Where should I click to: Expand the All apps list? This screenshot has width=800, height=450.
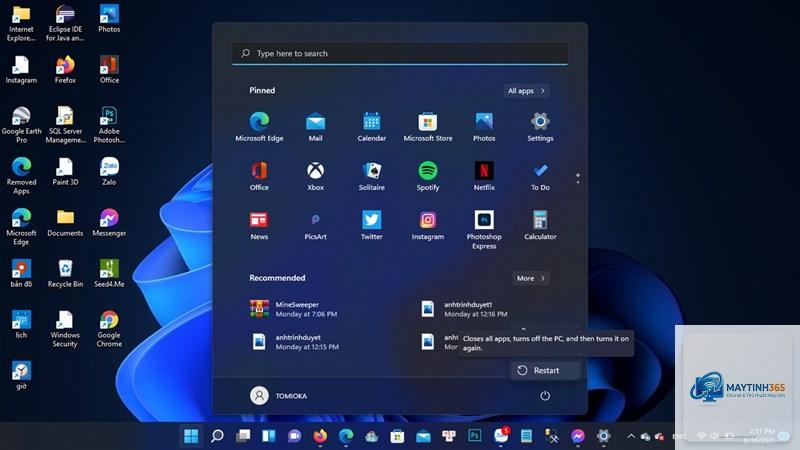[526, 91]
